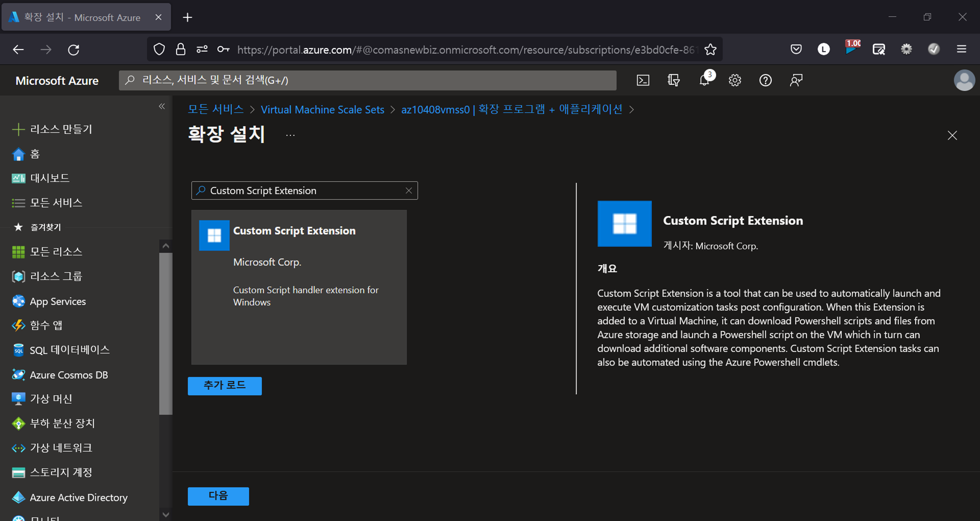980x521 pixels.
Task: Reload the page with refresh icon
Action: click(73, 50)
